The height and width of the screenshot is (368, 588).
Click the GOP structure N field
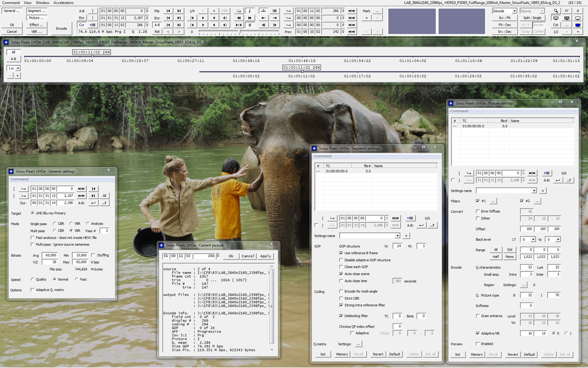pyautogui.click(x=397, y=246)
